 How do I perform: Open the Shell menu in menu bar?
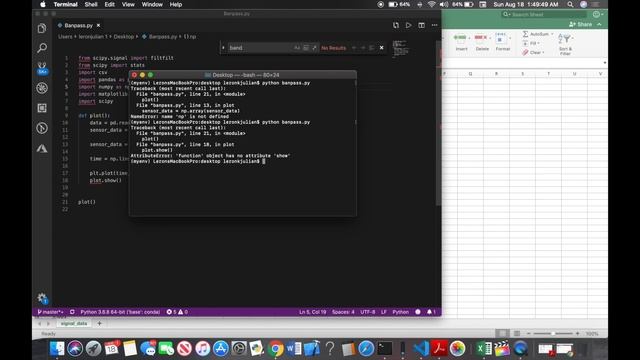[91, 4]
